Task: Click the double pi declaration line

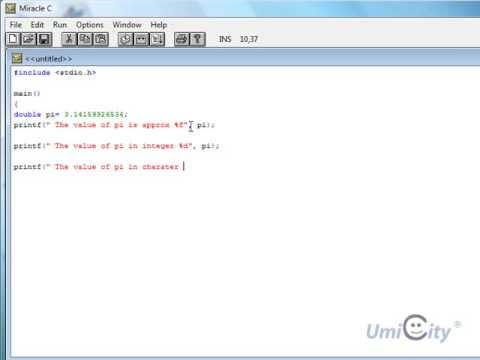Action: pos(71,114)
